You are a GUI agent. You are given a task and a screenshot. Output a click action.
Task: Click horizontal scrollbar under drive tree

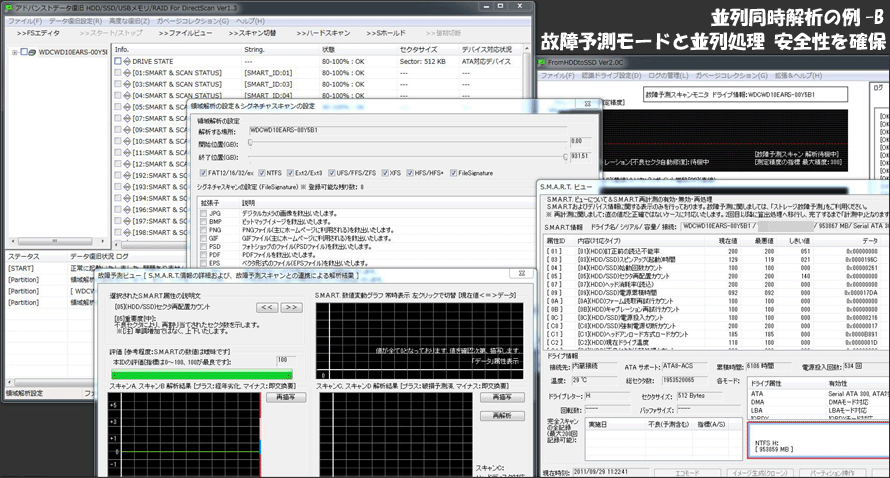tap(57, 241)
